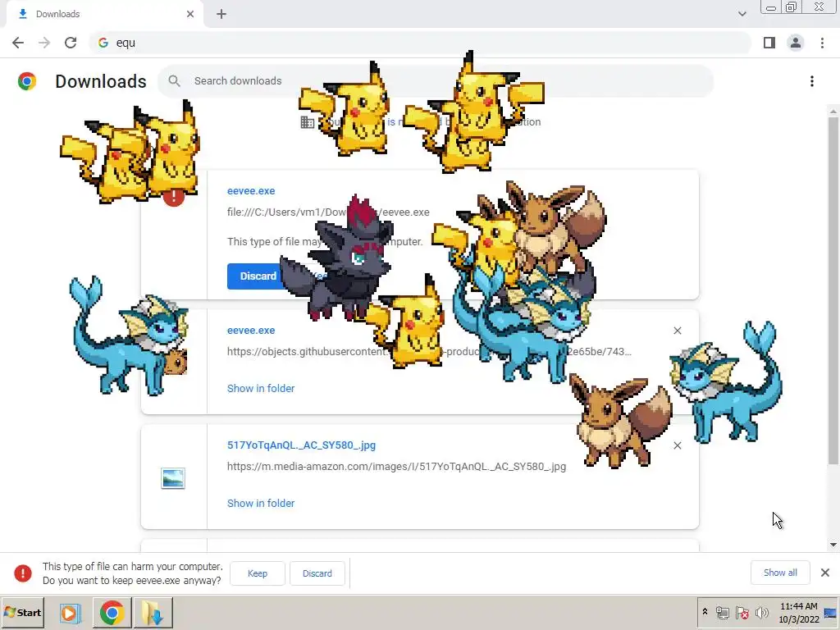Click the volume speaker tray icon
This screenshot has height=630, width=840.
[761, 612]
